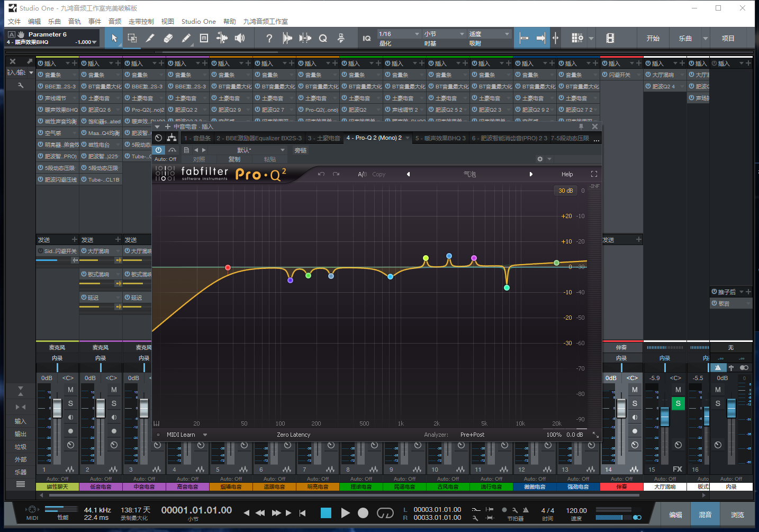Solo the 伴奏 channel with green S button
This screenshot has height=532, width=759.
678,403
